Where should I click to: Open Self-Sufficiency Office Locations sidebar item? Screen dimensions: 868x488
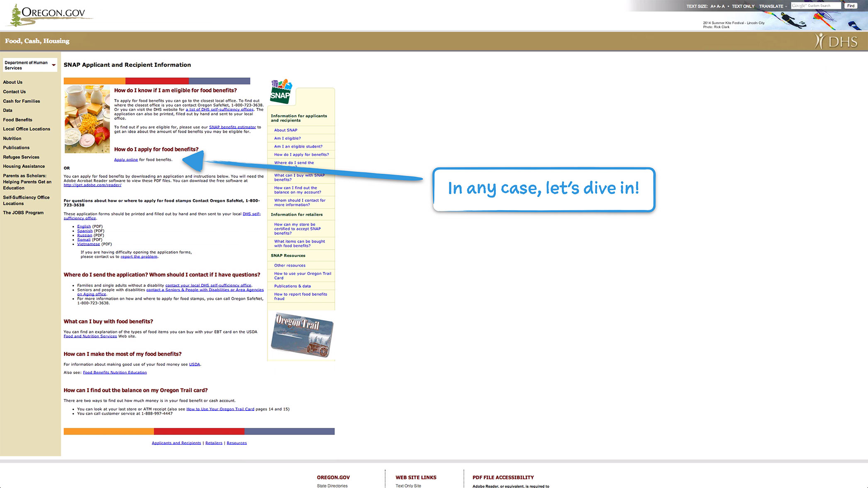tap(26, 200)
